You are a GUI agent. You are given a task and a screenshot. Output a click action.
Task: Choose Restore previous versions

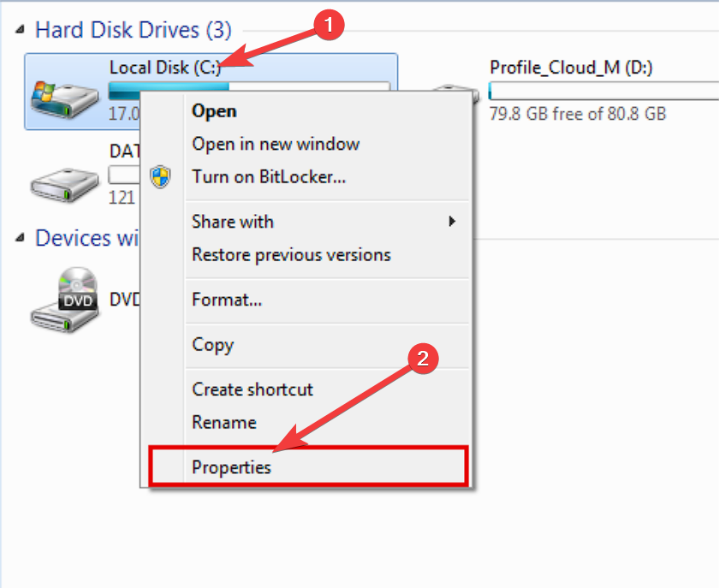point(291,255)
